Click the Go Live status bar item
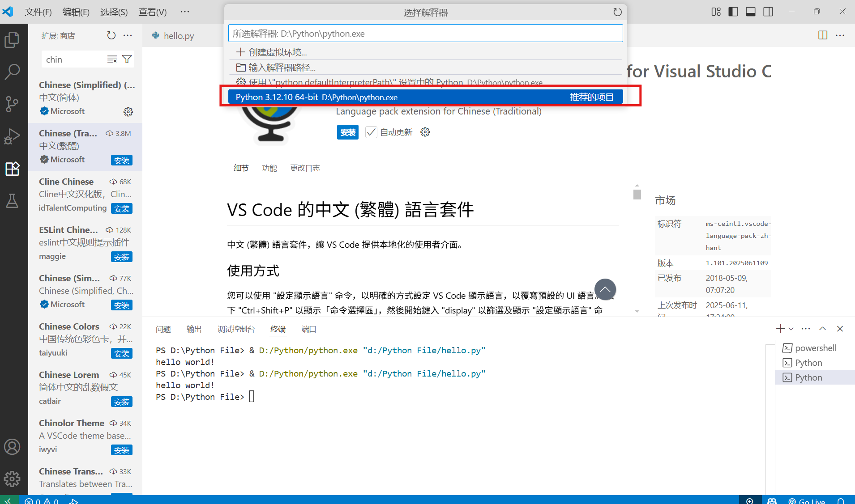This screenshot has width=855, height=504. tap(807, 500)
